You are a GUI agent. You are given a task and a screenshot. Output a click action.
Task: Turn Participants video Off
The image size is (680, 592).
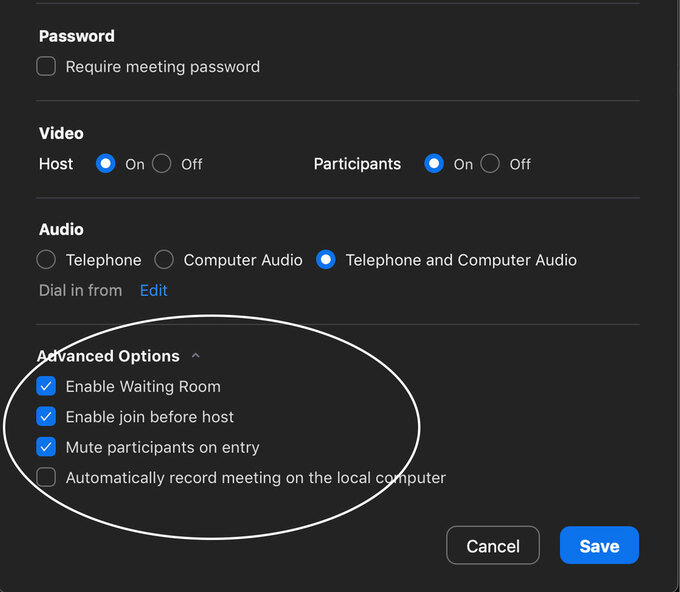[x=490, y=164]
